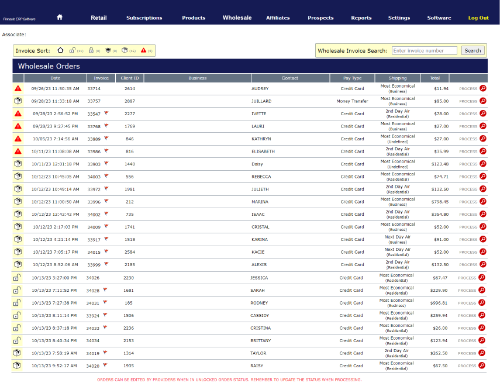The width and height of the screenshot is (500, 388).
Task: View the $85.00 Money Transfer order details
Action: tap(483, 101)
